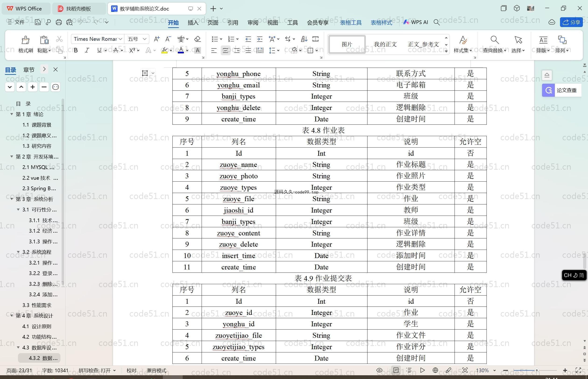Open the bullet list dropdown arrow
The height and width of the screenshot is (379, 588).
pyautogui.click(x=221, y=39)
